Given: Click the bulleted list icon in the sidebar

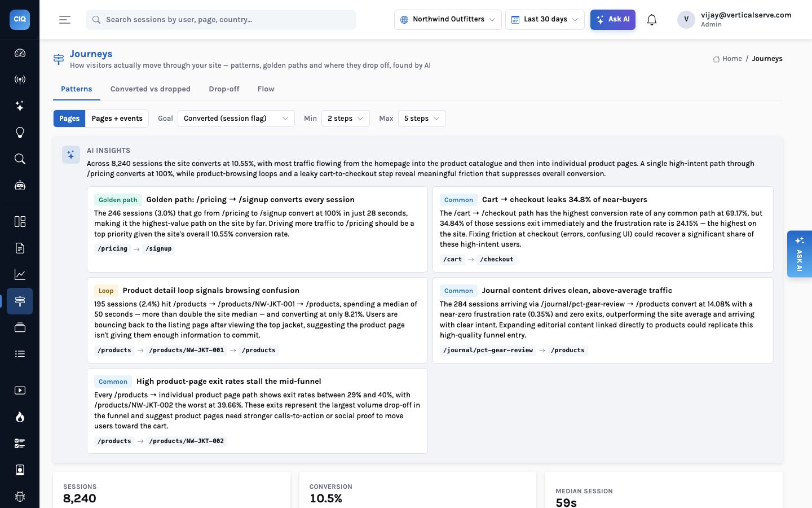Looking at the screenshot, I should pos(20,354).
